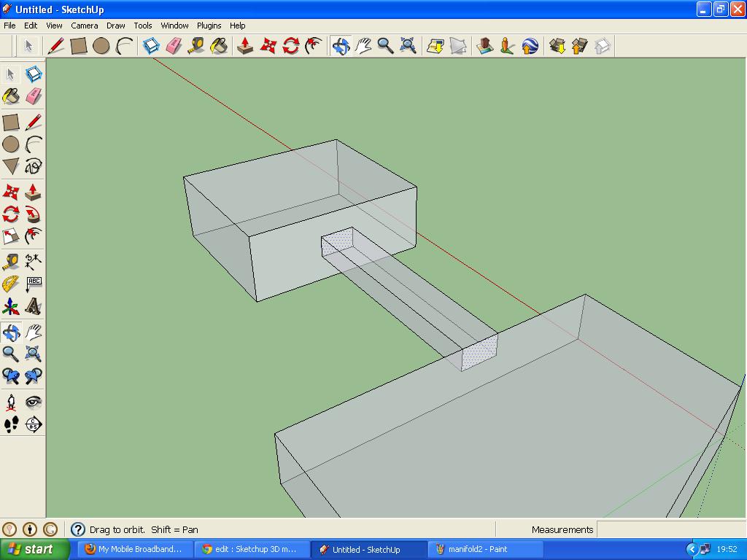Image resolution: width=747 pixels, height=560 pixels.
Task: Open the Tools menu
Action: (x=142, y=26)
